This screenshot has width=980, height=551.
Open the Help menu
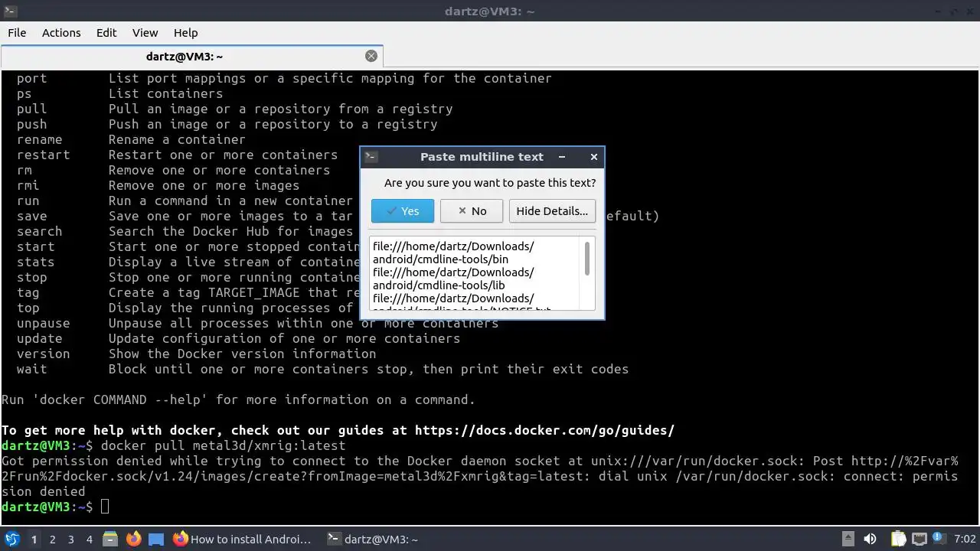point(185,32)
